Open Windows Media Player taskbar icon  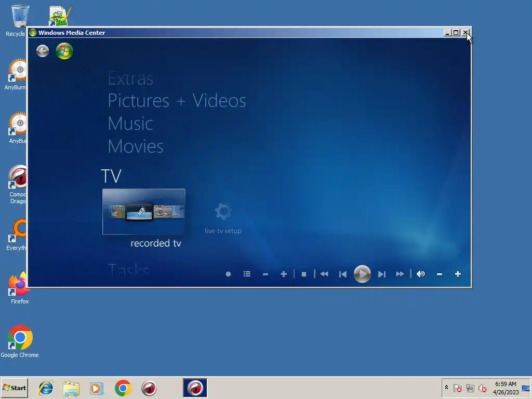click(97, 388)
